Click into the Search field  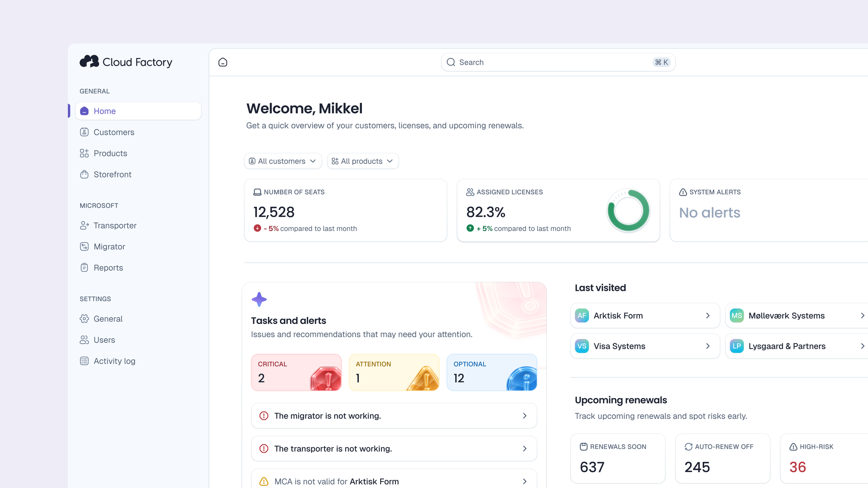click(558, 62)
